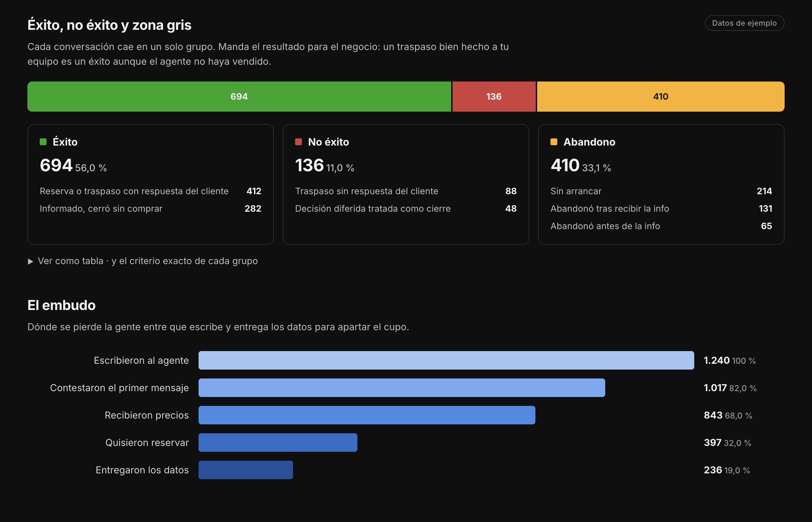Click the 'Contestaron el primer mensaje' funnel bar
Image resolution: width=812 pixels, height=522 pixels.
(402, 388)
